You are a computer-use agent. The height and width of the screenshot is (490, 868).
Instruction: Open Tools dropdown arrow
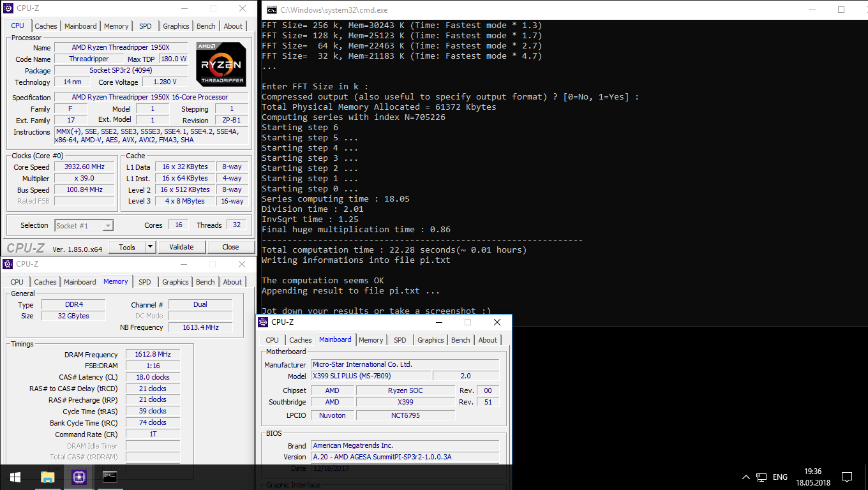click(150, 247)
